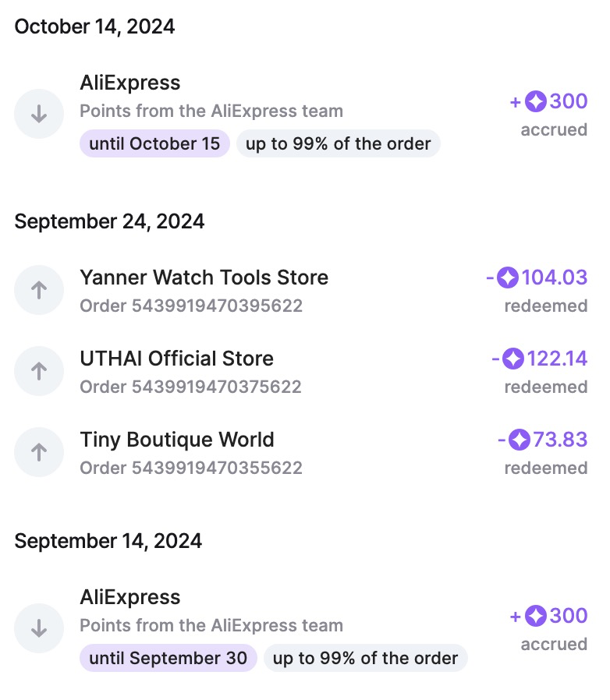Open the UTHAI Official Store transaction

tap(176, 359)
